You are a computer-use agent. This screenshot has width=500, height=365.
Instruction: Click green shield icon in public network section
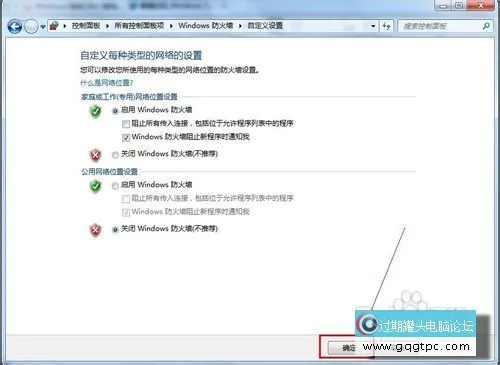[96, 186]
